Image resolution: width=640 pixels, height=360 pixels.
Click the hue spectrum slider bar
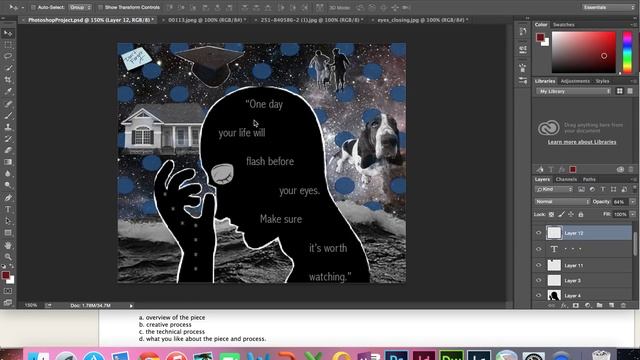tap(627, 52)
